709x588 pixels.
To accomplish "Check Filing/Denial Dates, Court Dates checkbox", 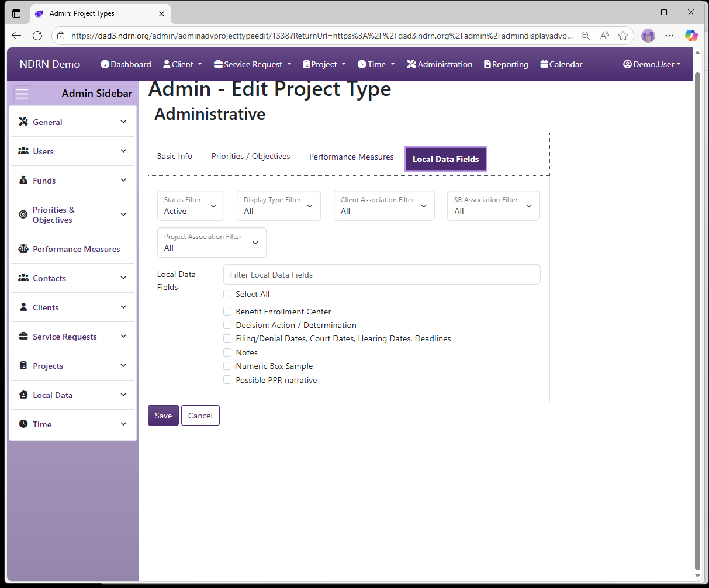I will (x=227, y=338).
